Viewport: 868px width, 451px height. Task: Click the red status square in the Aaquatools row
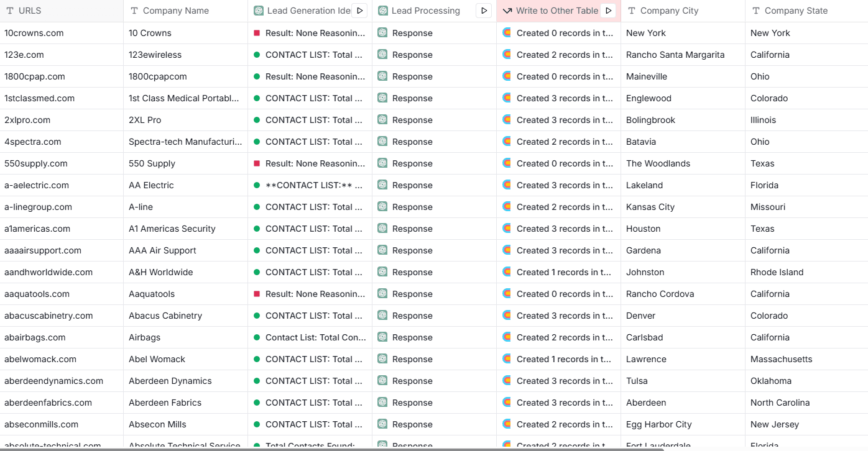257,294
